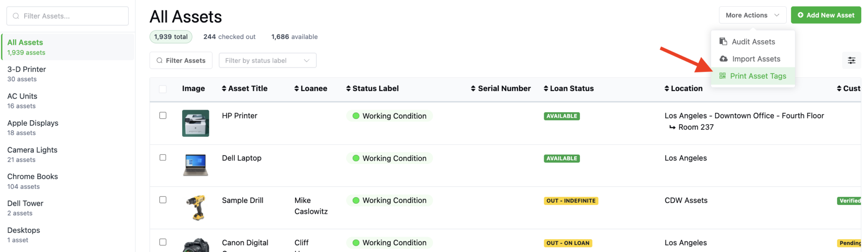Viewport: 868px width, 252px height.
Task: Tick the HP Printer row checkbox
Action: [x=163, y=115]
